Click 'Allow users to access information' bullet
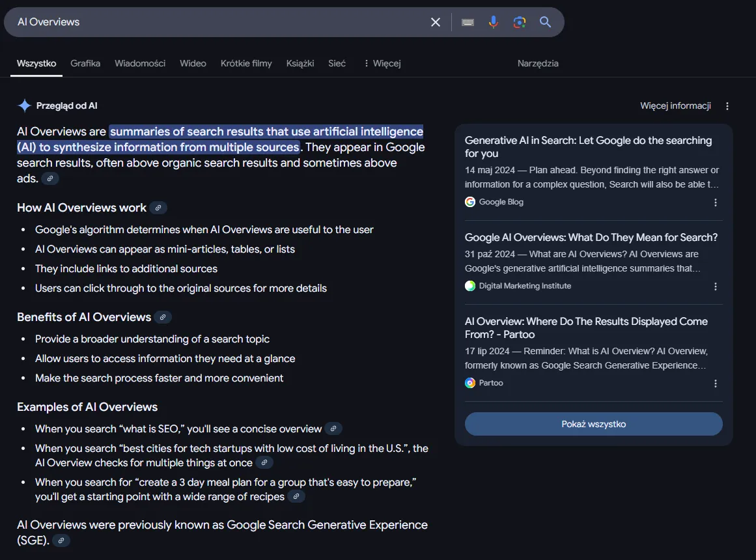This screenshot has width=756, height=560. coord(165,359)
